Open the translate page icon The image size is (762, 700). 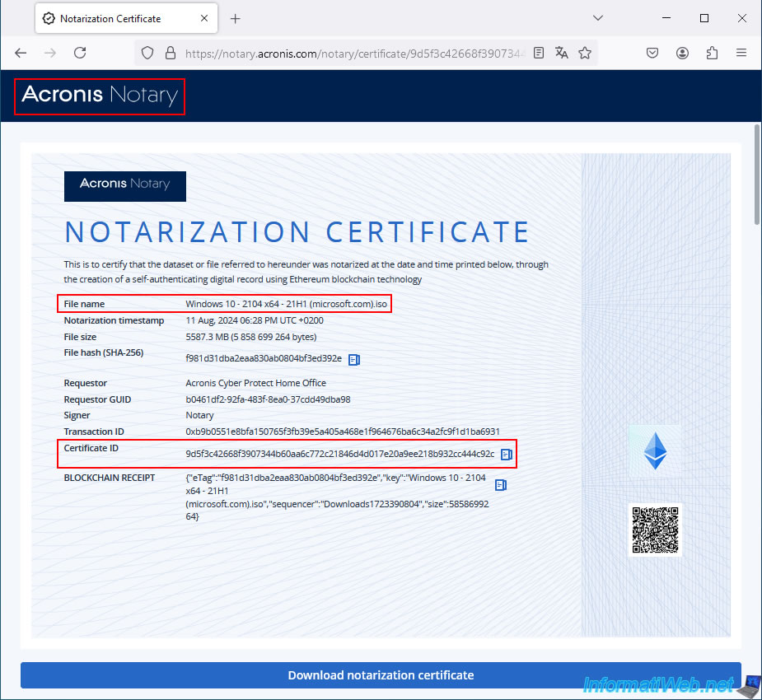[561, 53]
